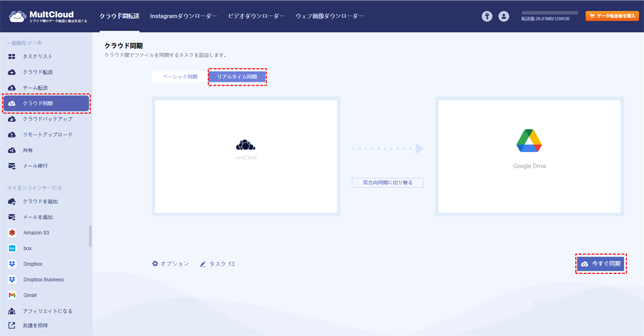Open チーム転送 in sidebar
Viewport: 644px width, 336px height.
click(35, 87)
